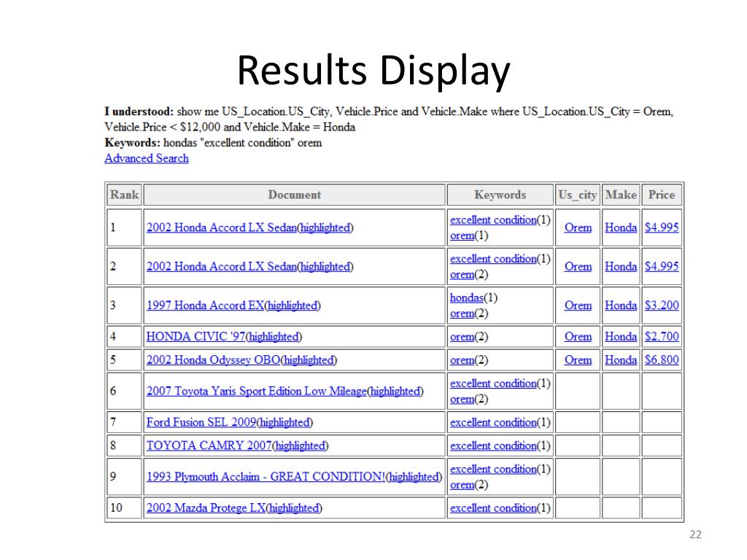Click highlighted link beside 2002 Honda Odyssey OBO
This screenshot has width=747, height=560.
(x=309, y=360)
